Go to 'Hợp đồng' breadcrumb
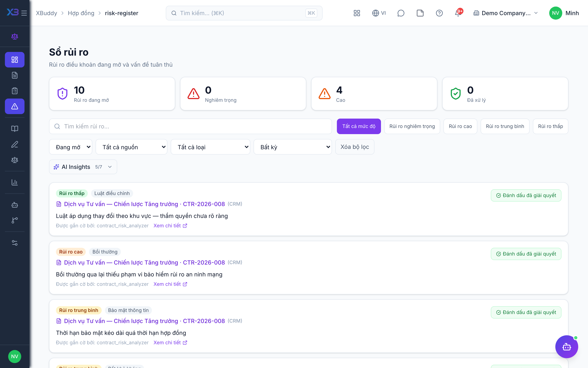 [81, 13]
